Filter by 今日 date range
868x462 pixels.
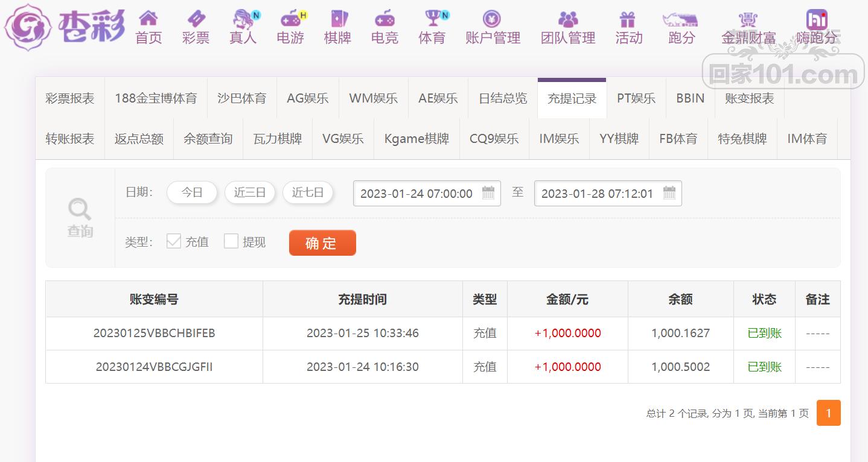pos(192,193)
